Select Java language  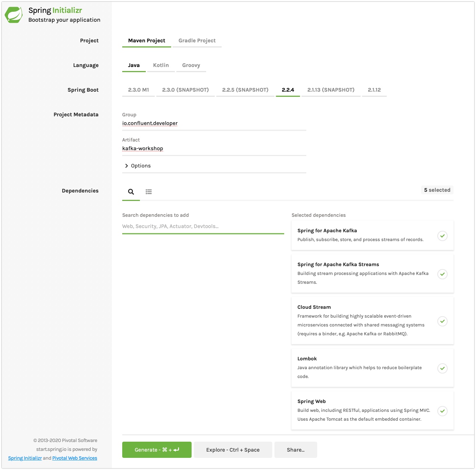tap(134, 66)
